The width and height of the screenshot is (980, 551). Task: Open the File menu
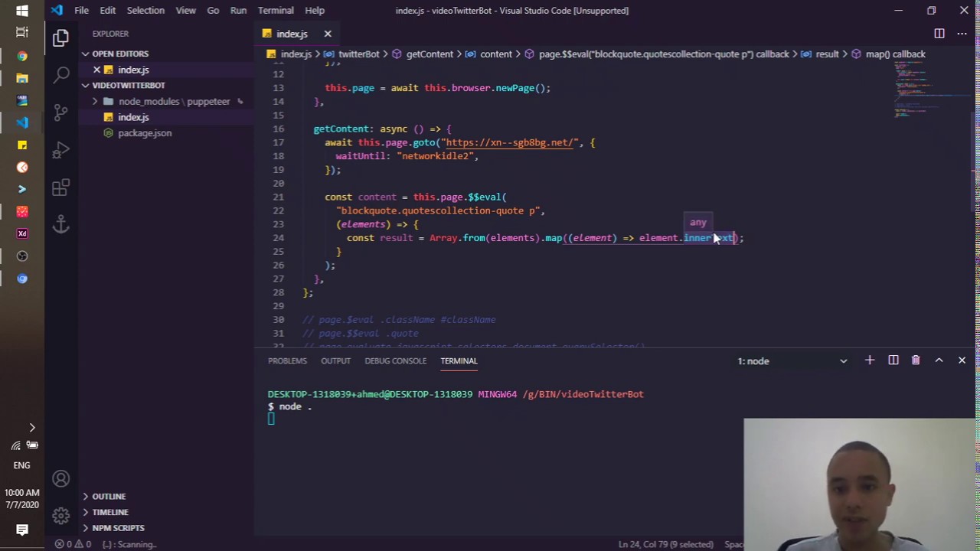(x=81, y=11)
